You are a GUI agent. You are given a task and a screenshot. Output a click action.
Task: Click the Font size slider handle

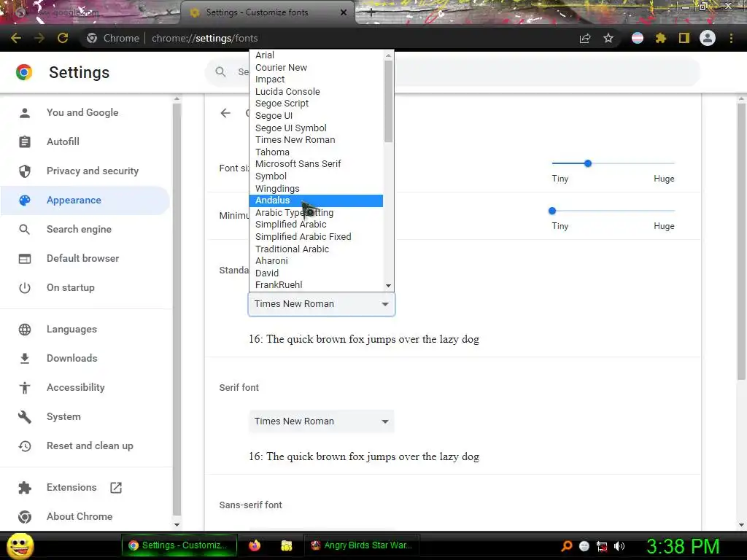coord(588,163)
